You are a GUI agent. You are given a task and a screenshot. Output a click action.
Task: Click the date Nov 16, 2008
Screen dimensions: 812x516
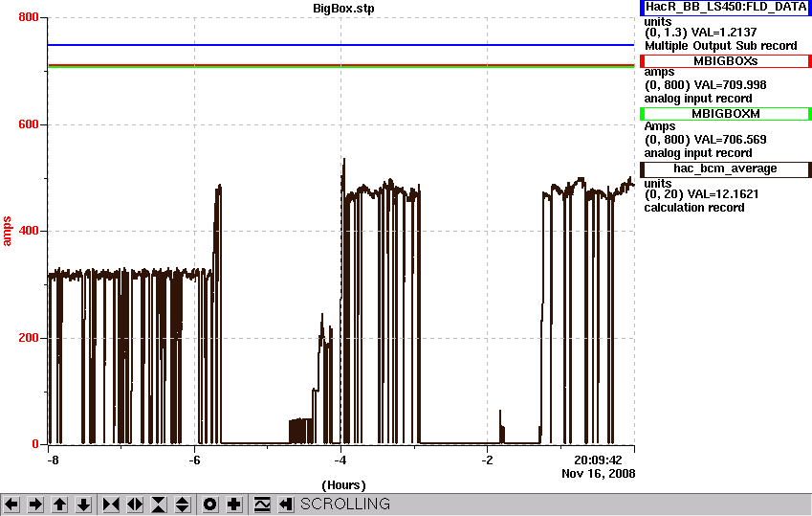598,474
